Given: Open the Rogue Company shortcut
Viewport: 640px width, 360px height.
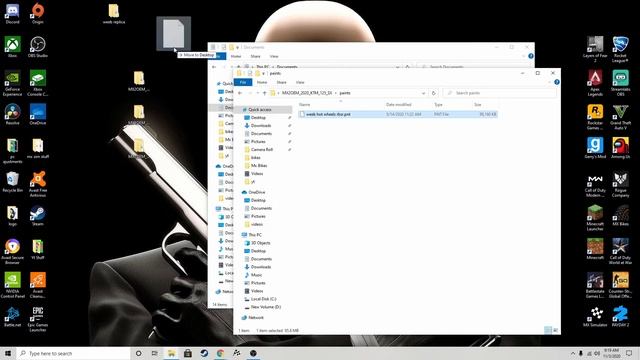Looking at the screenshot, I should [x=620, y=184].
